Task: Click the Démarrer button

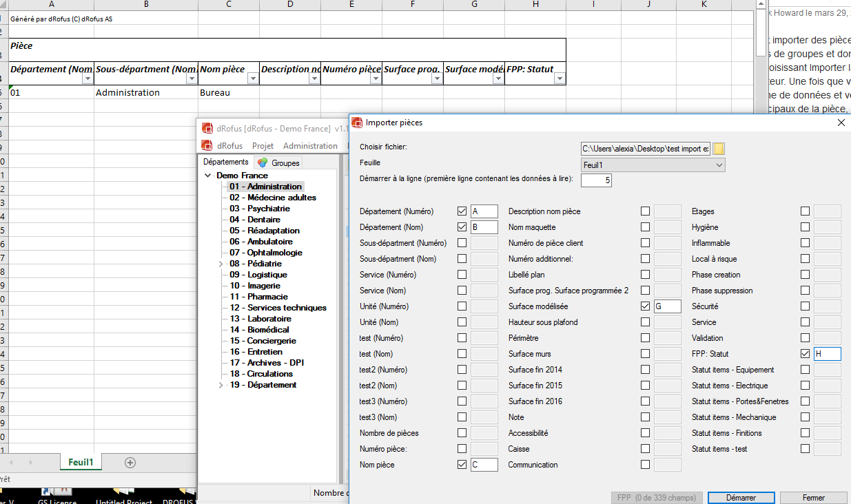Action: (741, 498)
